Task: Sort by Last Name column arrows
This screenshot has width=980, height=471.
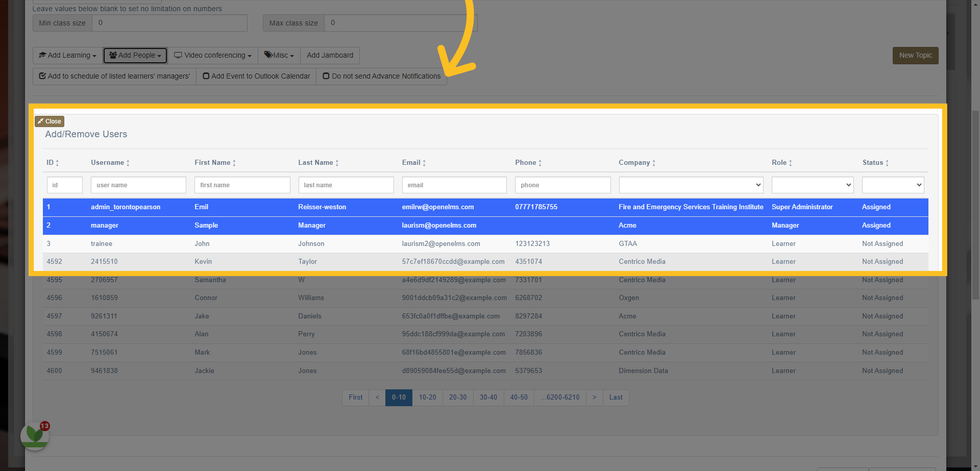Action: [x=337, y=163]
